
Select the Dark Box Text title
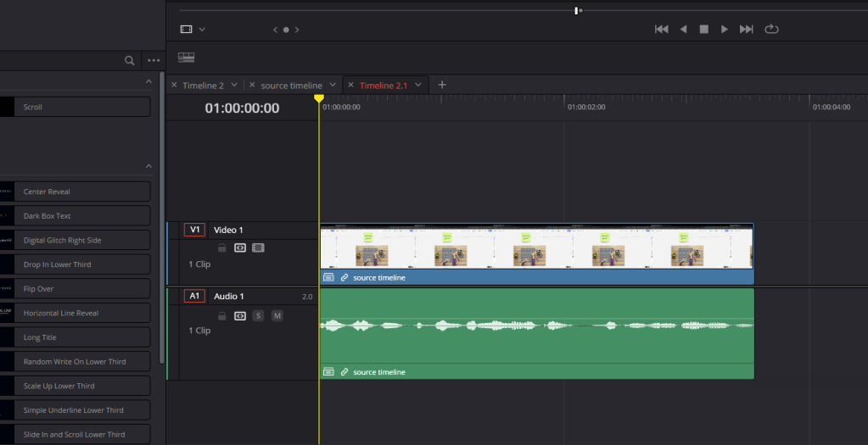click(75, 216)
